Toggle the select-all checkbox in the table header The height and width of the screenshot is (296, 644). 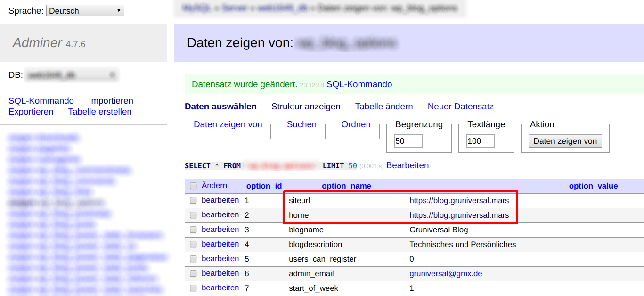click(193, 186)
